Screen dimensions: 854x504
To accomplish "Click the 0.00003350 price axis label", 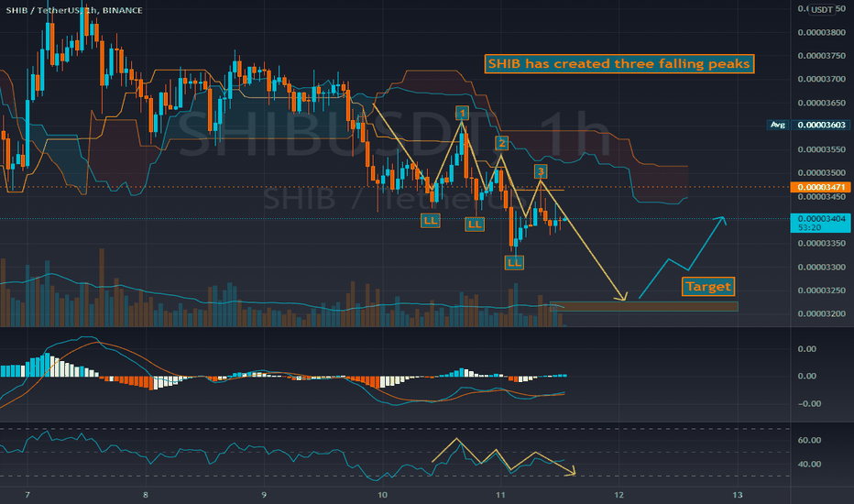I will click(821, 243).
